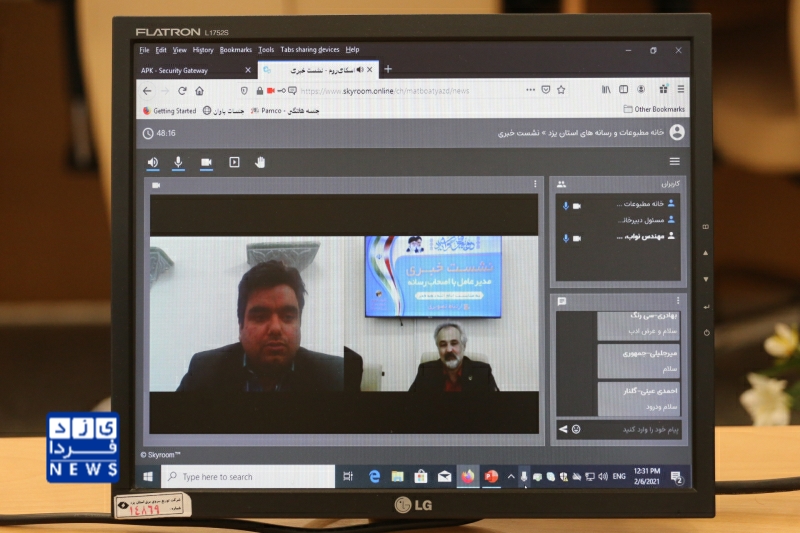Click the screen share play icon

pyautogui.click(x=234, y=162)
